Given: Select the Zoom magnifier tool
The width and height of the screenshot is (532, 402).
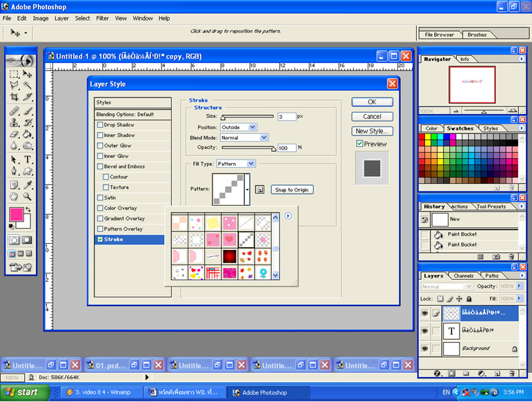Looking at the screenshot, I should (28, 196).
